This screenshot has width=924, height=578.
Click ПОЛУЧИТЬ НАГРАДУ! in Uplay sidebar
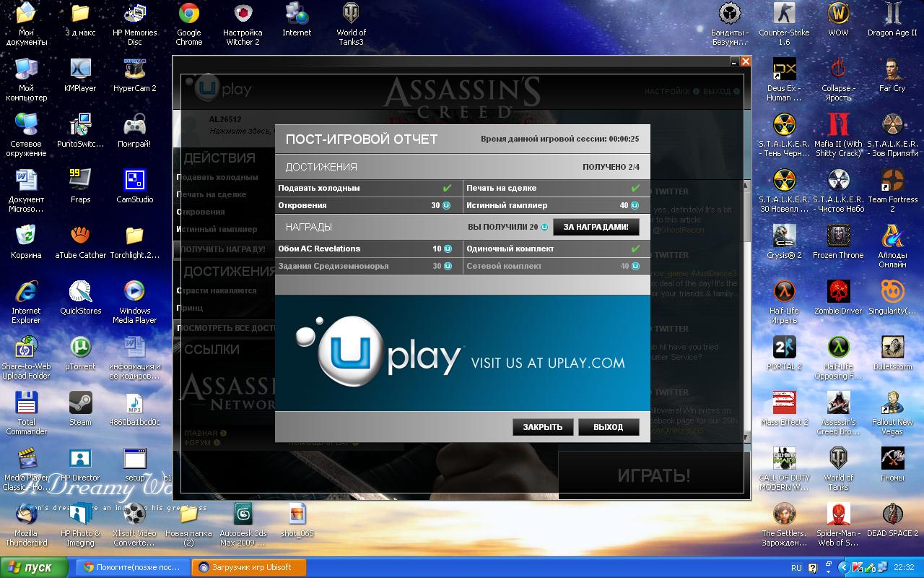pos(225,249)
